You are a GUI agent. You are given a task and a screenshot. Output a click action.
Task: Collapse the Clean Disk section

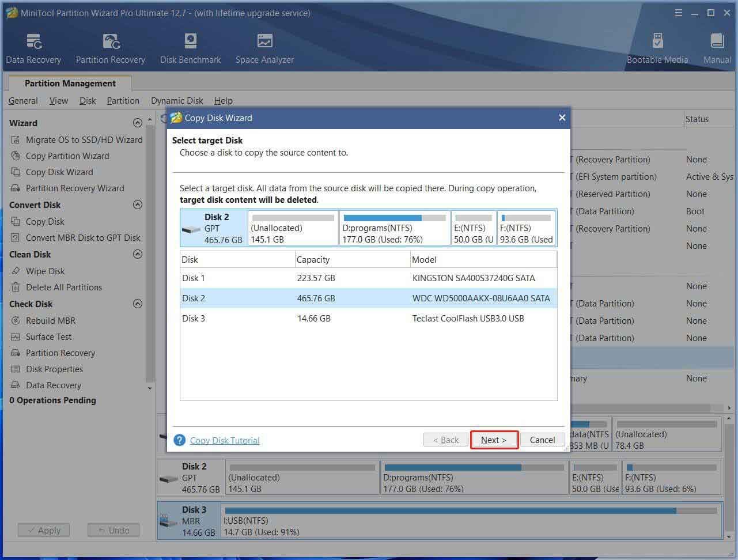137,254
